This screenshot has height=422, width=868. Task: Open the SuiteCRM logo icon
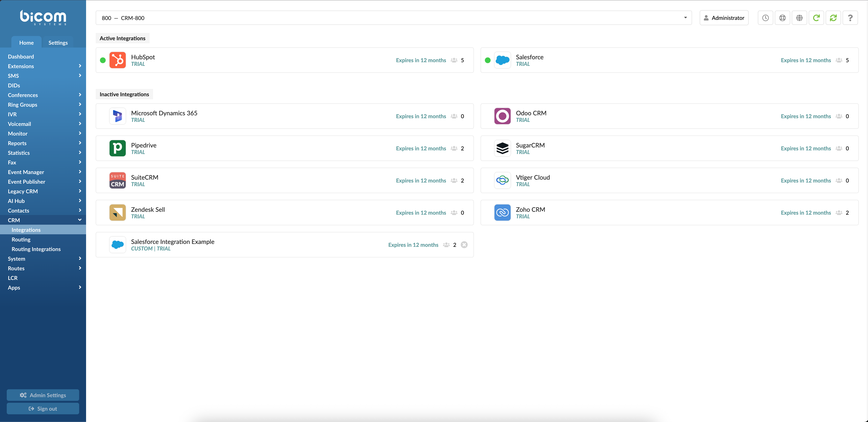pyautogui.click(x=118, y=181)
